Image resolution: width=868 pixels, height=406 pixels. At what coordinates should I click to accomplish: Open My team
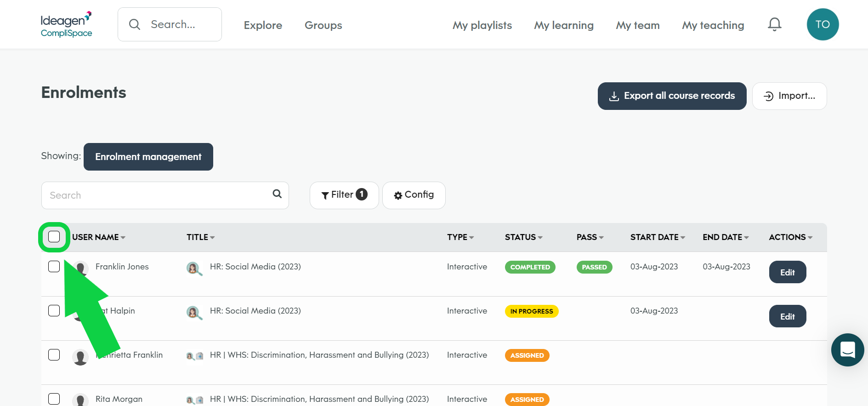(x=638, y=25)
